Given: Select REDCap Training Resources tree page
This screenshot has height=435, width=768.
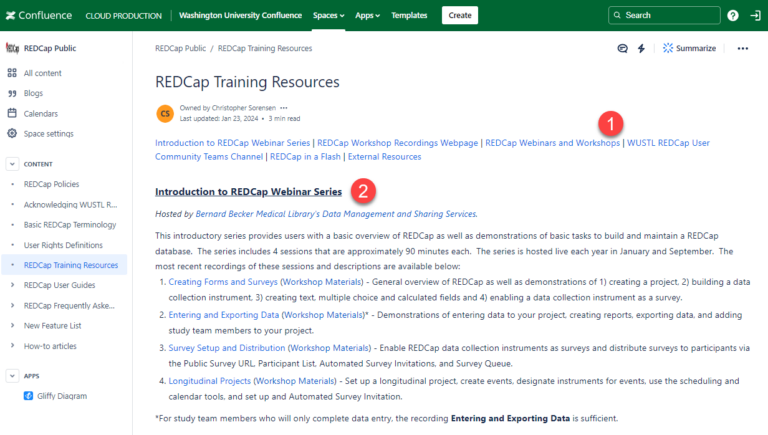Looking at the screenshot, I should (71, 265).
